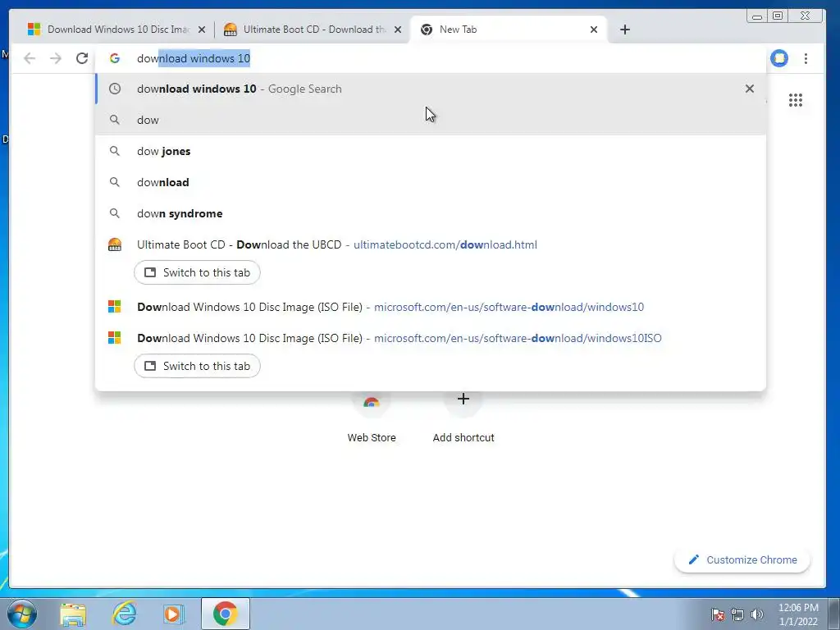Screen dimensions: 840x630
Task: Select the 'dow jones' suggestion
Action: [x=430, y=151]
